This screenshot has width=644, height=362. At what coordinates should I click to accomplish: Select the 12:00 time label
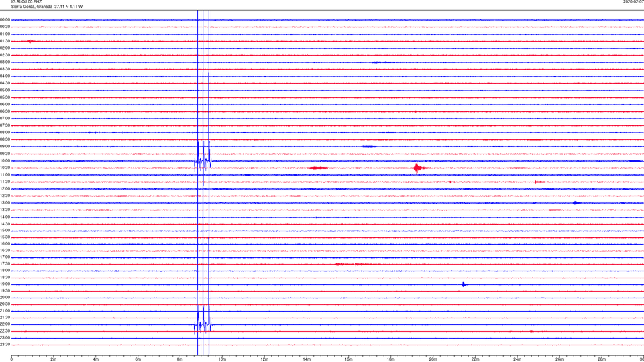(5, 188)
